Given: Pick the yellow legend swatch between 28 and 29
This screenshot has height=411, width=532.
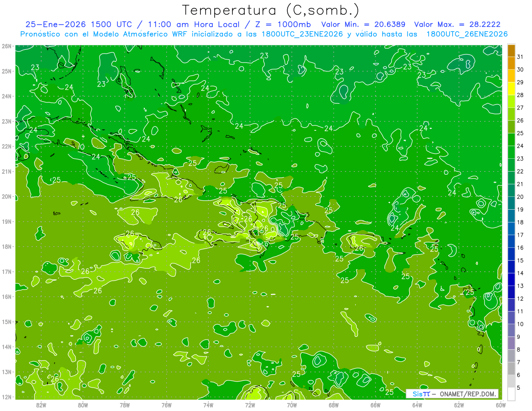Looking at the screenshot, I should [511, 89].
